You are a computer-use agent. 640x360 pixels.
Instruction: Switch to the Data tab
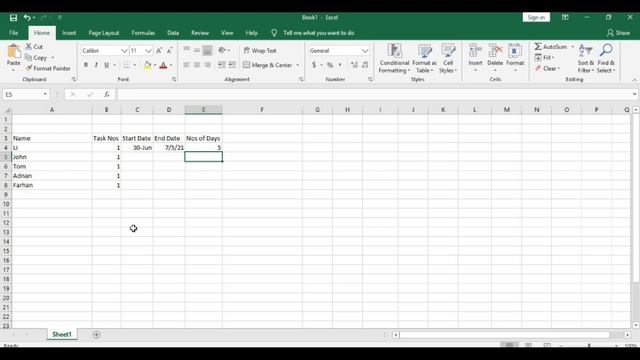[173, 33]
